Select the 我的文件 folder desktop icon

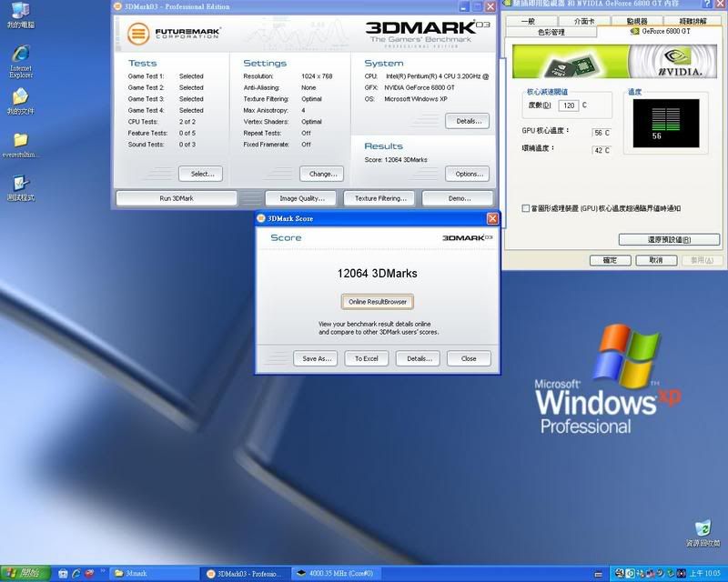[x=20, y=101]
